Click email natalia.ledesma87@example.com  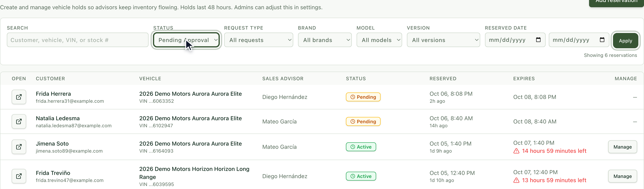click(73, 126)
